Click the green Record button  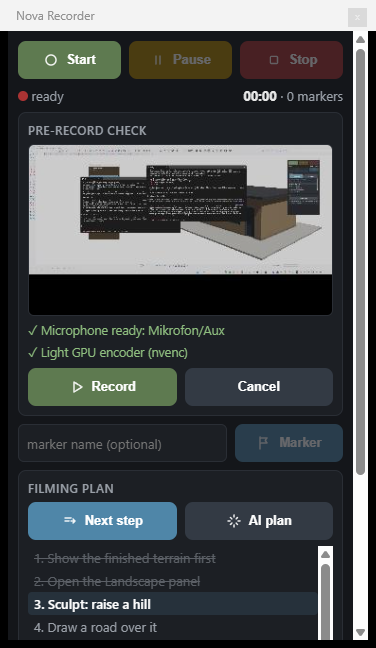click(102, 387)
